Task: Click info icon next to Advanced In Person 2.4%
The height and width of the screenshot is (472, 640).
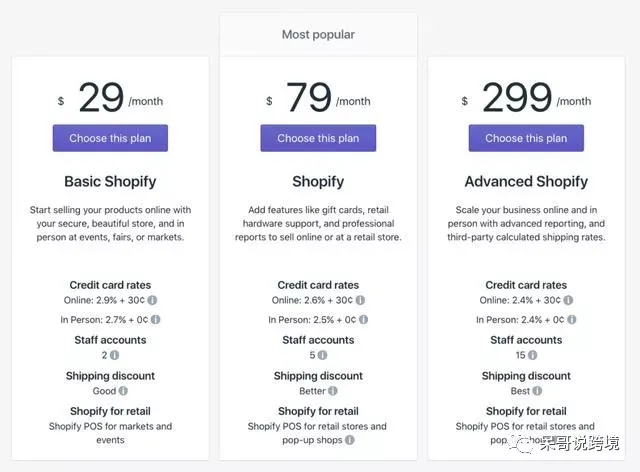Action: pyautogui.click(x=571, y=320)
